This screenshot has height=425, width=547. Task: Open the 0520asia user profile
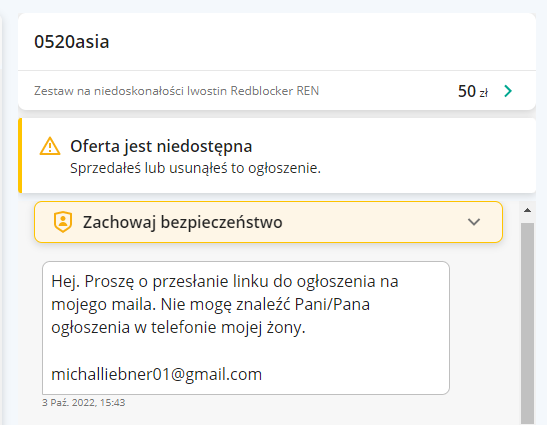72,42
